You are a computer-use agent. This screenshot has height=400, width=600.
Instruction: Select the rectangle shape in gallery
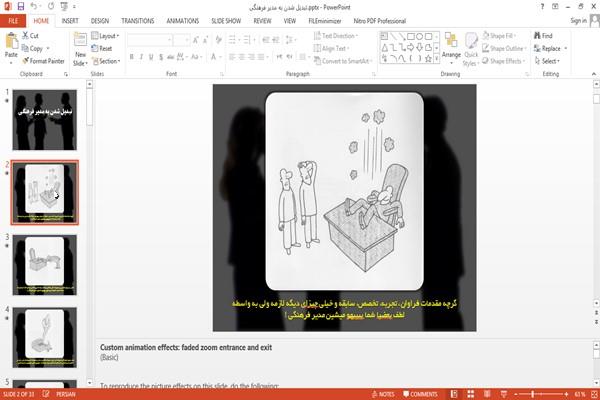click(411, 36)
